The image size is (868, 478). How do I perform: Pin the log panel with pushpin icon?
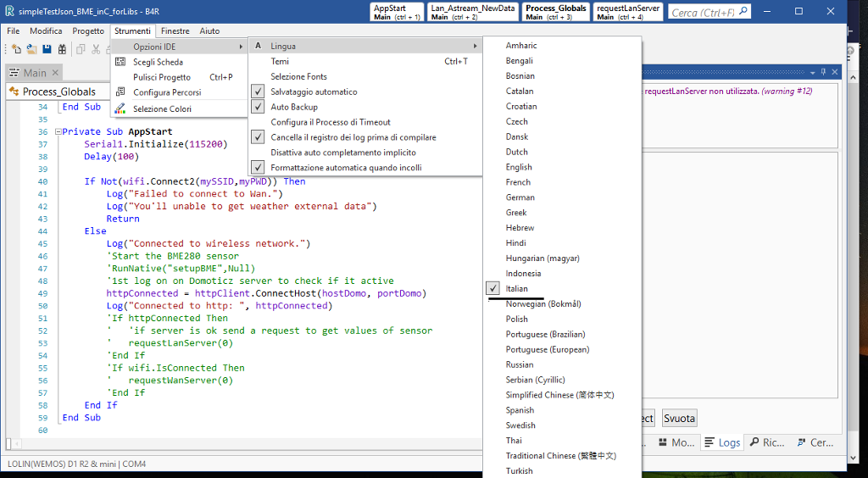coord(823,73)
